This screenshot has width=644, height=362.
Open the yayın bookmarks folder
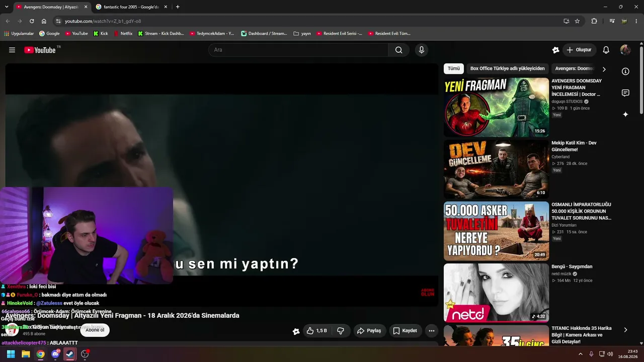pyautogui.click(x=302, y=34)
